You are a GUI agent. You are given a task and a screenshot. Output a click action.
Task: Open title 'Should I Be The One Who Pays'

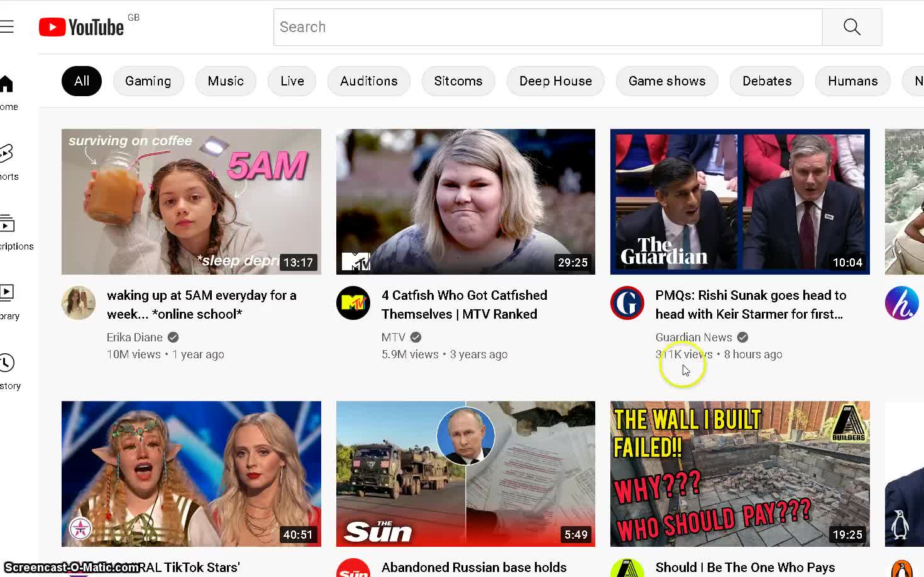(745, 568)
